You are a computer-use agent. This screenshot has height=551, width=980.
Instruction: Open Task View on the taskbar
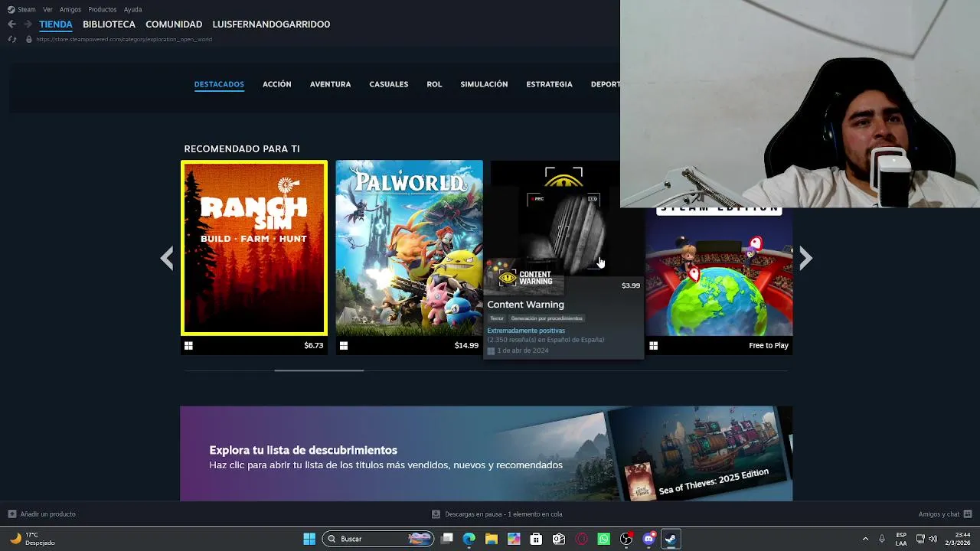point(447,539)
